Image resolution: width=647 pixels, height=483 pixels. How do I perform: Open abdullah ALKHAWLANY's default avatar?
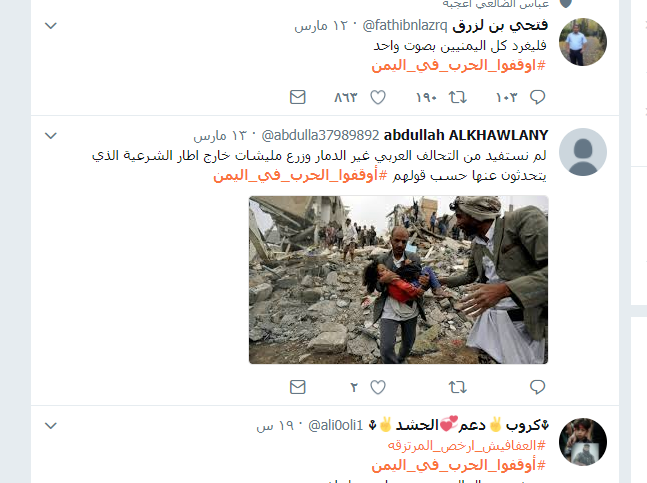click(x=583, y=152)
